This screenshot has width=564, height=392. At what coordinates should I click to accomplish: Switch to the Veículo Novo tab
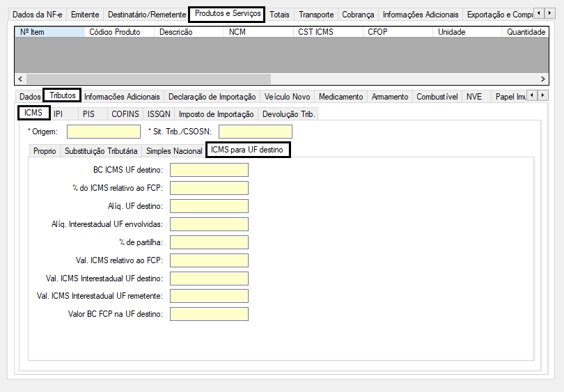pyautogui.click(x=287, y=97)
